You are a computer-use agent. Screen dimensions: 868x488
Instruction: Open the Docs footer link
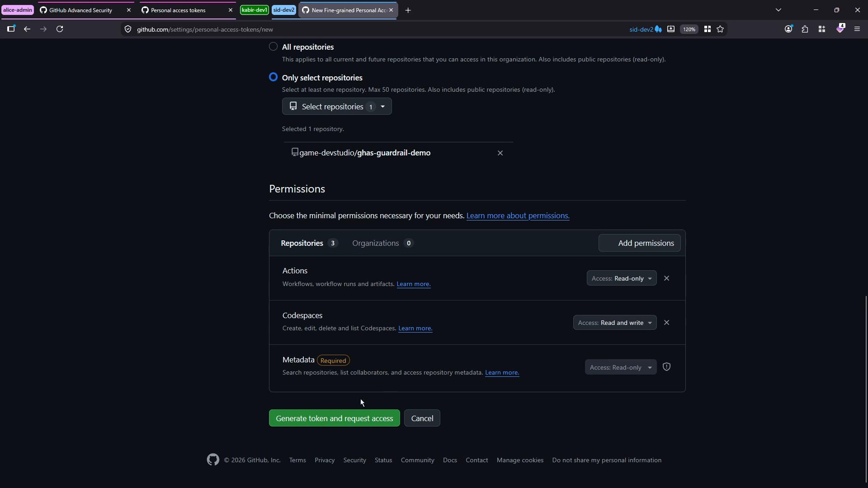click(x=450, y=460)
